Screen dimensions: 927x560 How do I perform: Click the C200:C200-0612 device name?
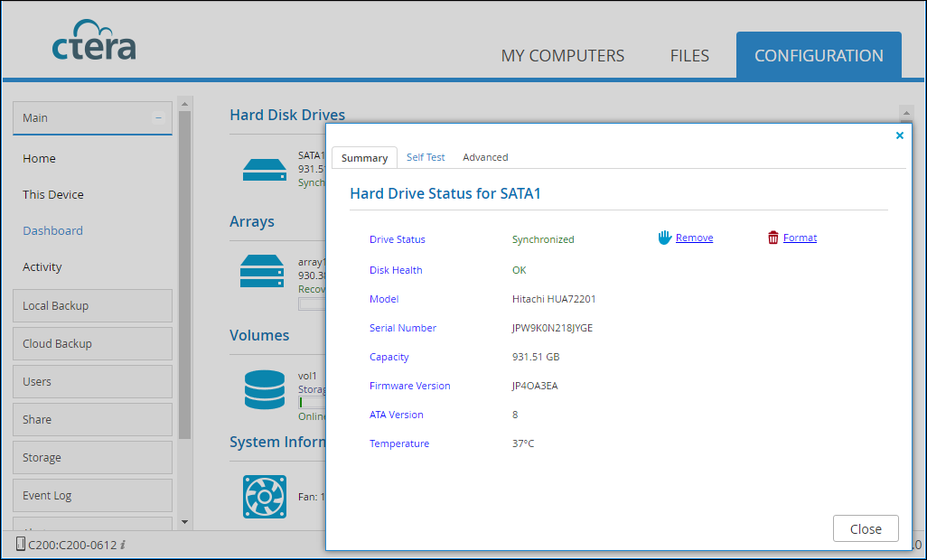tap(71, 545)
